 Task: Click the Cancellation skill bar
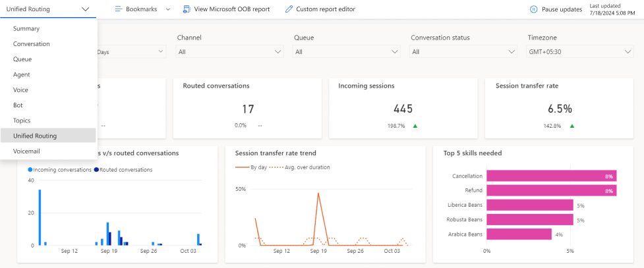[x=552, y=176]
